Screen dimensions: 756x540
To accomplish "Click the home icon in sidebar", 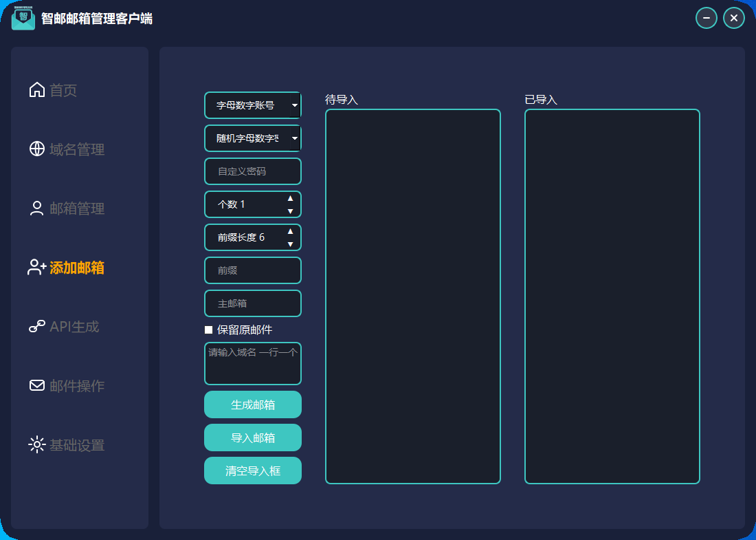I will click(37, 90).
